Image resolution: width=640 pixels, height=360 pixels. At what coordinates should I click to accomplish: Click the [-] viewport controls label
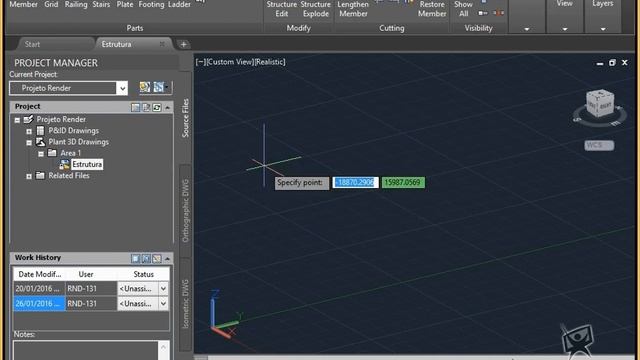[x=200, y=62]
